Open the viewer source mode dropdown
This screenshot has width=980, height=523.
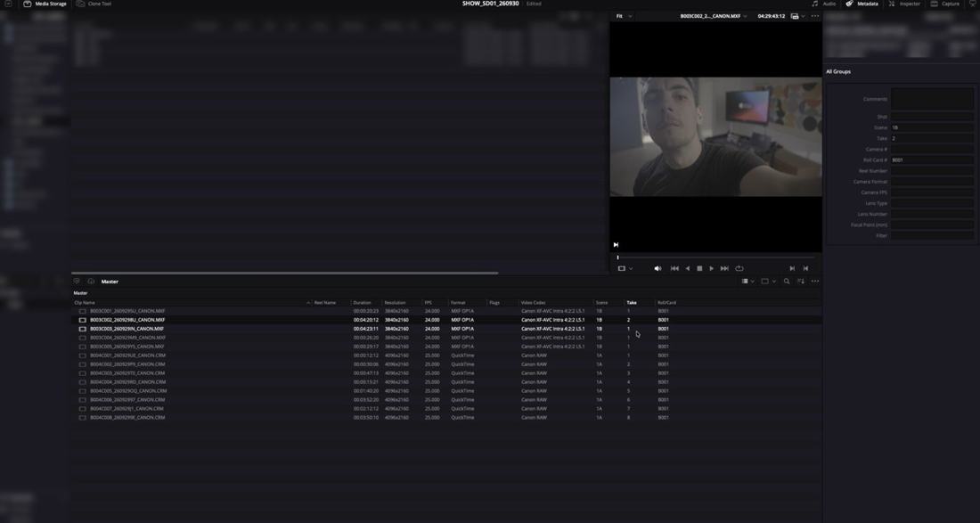click(x=625, y=269)
